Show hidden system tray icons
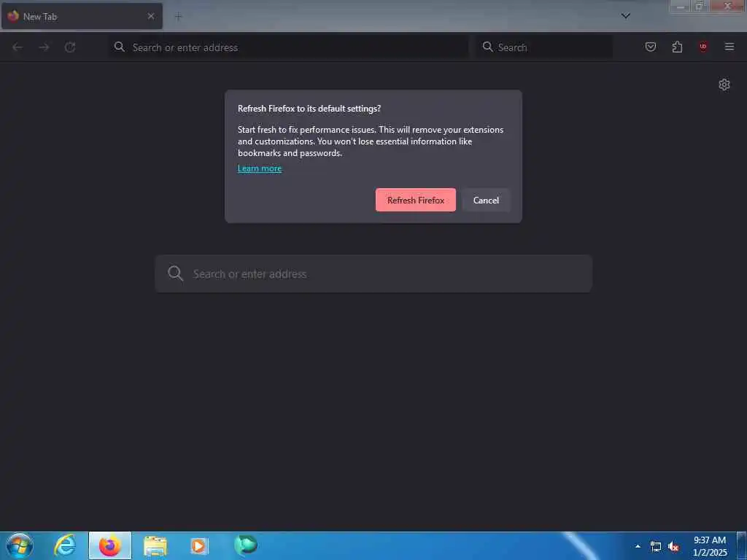747x560 pixels. (x=638, y=546)
